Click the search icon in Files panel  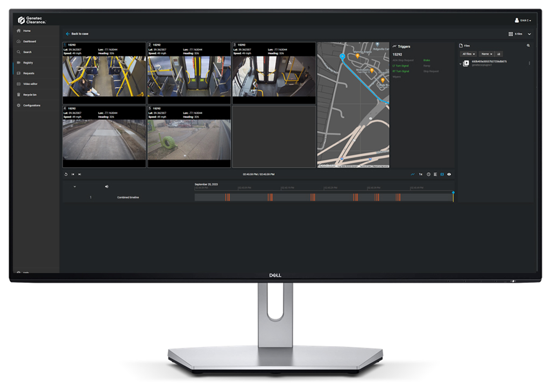tap(528, 46)
